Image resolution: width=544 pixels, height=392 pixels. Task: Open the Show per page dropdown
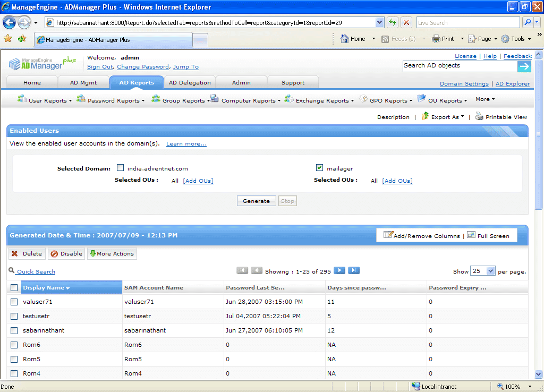[482, 271]
